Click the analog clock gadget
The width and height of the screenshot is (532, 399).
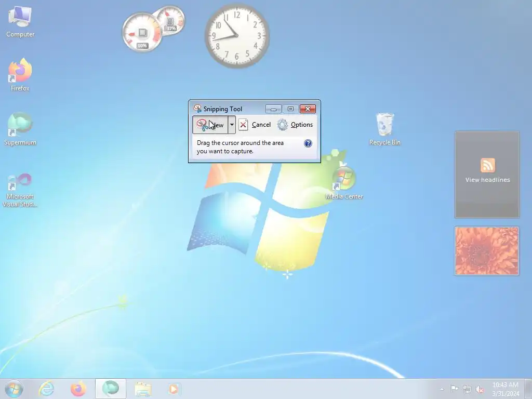coord(237,36)
